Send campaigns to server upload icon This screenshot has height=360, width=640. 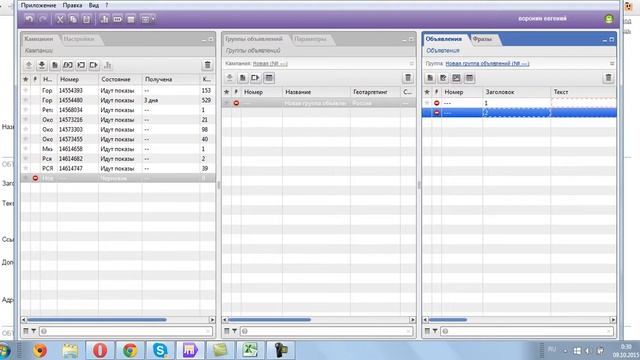point(29,65)
